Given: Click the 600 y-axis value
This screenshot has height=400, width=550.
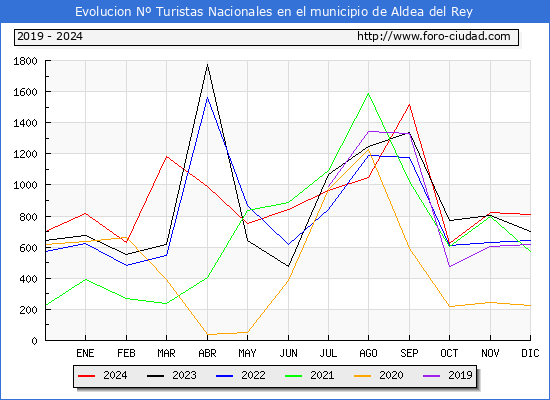Looking at the screenshot, I should pyautogui.click(x=28, y=248).
